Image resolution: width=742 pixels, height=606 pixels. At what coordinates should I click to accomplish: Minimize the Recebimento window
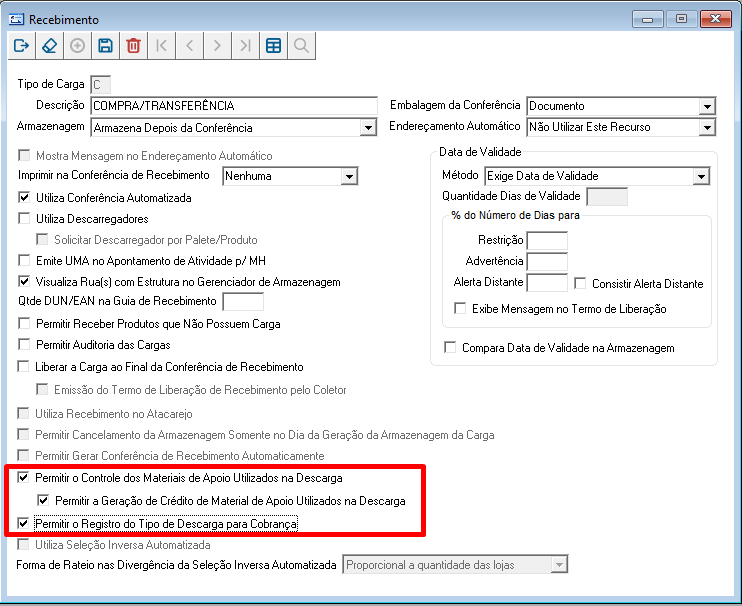tap(648, 19)
